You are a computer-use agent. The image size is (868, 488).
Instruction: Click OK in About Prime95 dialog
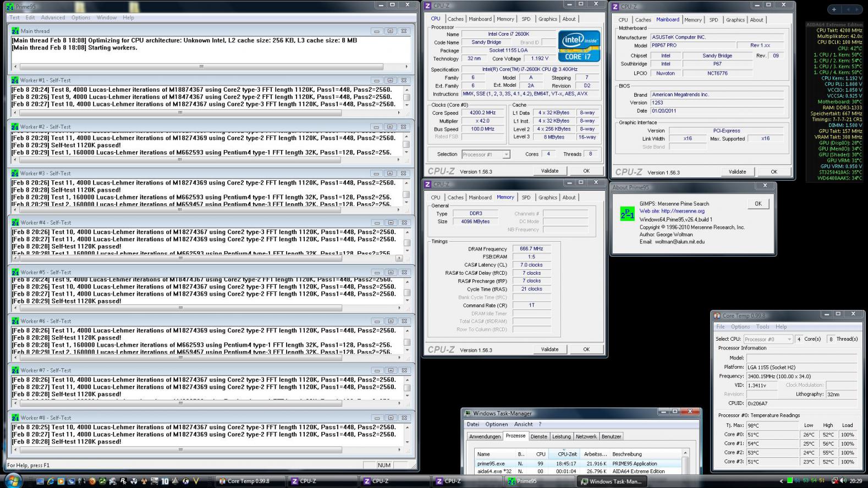pyautogui.click(x=758, y=204)
